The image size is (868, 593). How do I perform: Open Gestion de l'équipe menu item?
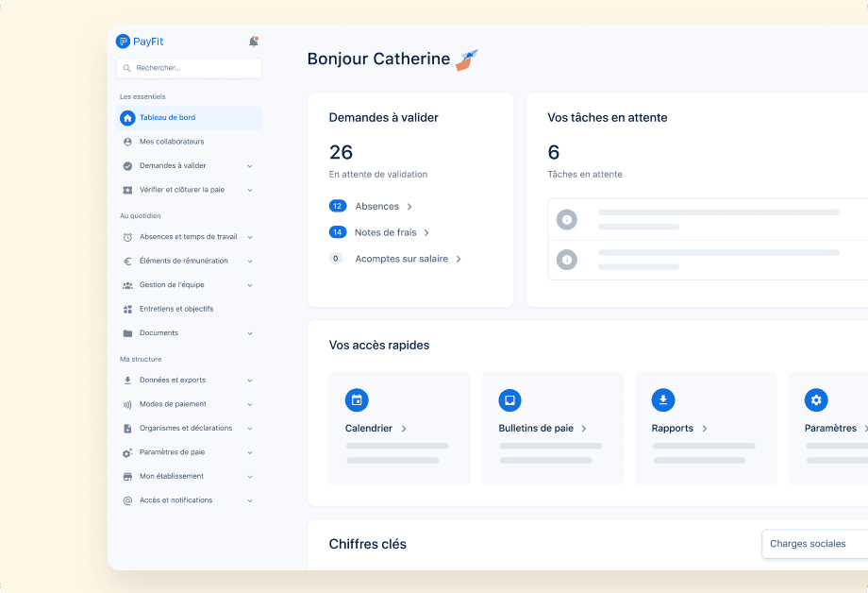click(x=189, y=285)
